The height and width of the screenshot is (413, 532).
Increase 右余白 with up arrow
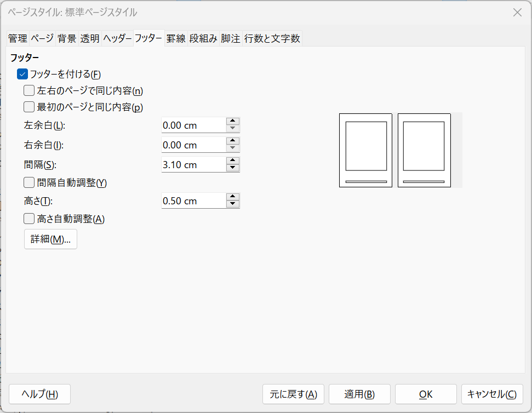coord(233,141)
